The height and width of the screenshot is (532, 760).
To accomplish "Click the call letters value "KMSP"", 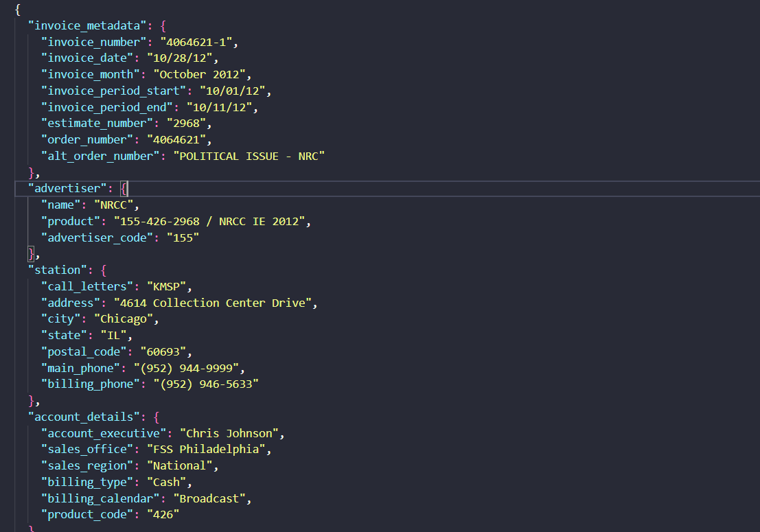I will pos(167,287).
